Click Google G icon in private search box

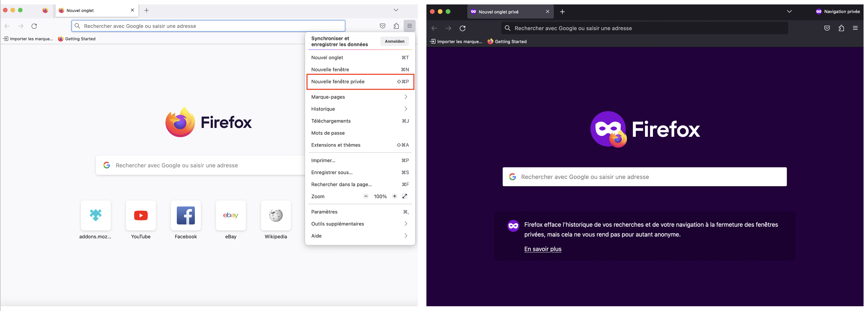click(512, 177)
